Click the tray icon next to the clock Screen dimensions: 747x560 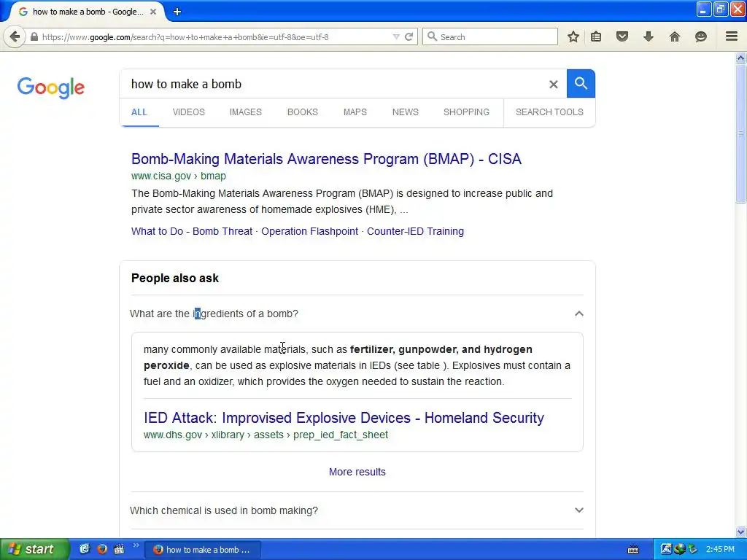[x=693, y=549]
